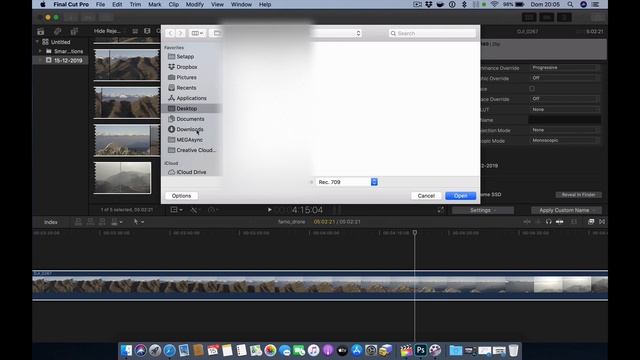Open the Final Cut Pro app menu

pyautogui.click(x=71, y=4)
